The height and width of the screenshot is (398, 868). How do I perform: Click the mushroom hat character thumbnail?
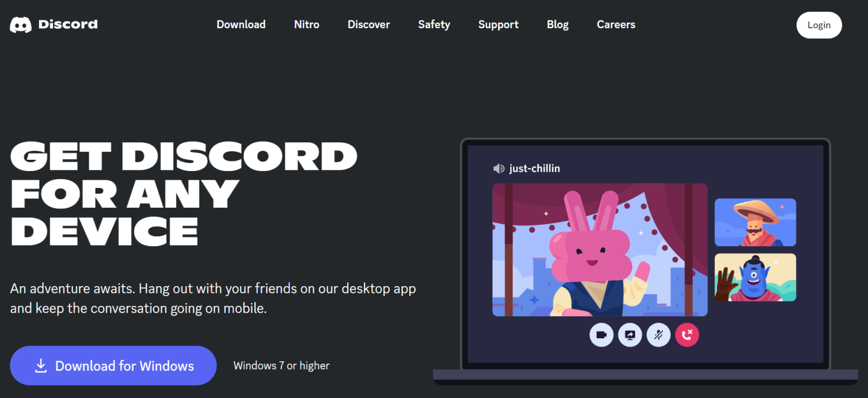tap(755, 222)
